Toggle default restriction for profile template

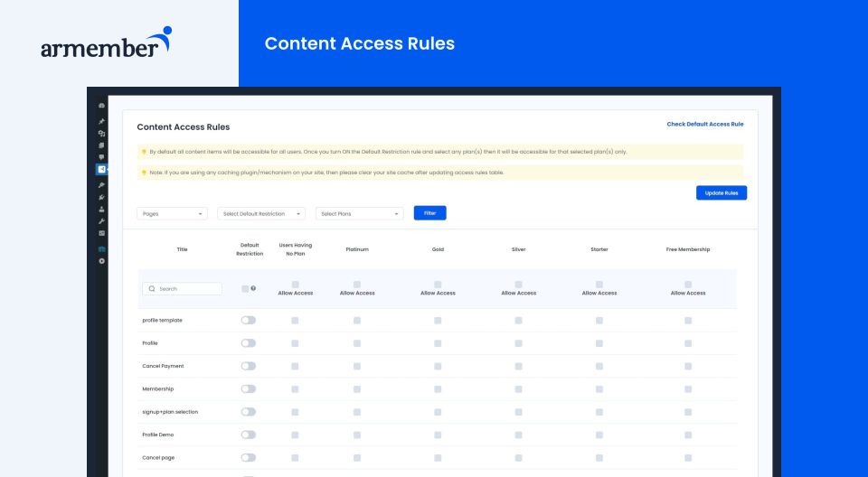pyautogui.click(x=248, y=320)
